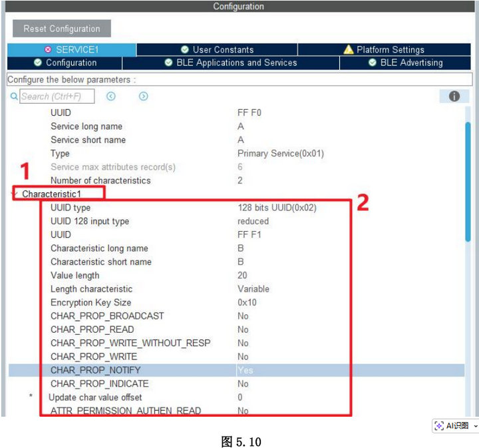Select the Configuration tab
The width and height of the screenshot is (479, 448).
point(65,63)
